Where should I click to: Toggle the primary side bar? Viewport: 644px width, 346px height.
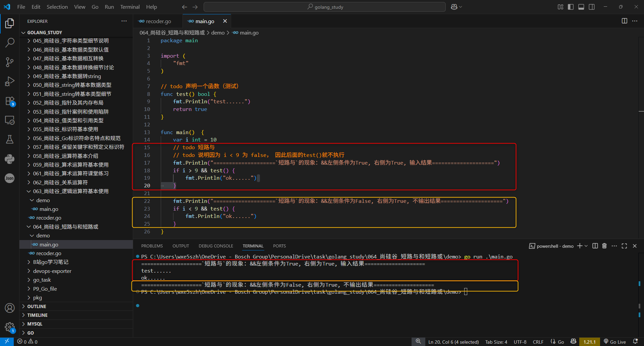click(571, 7)
